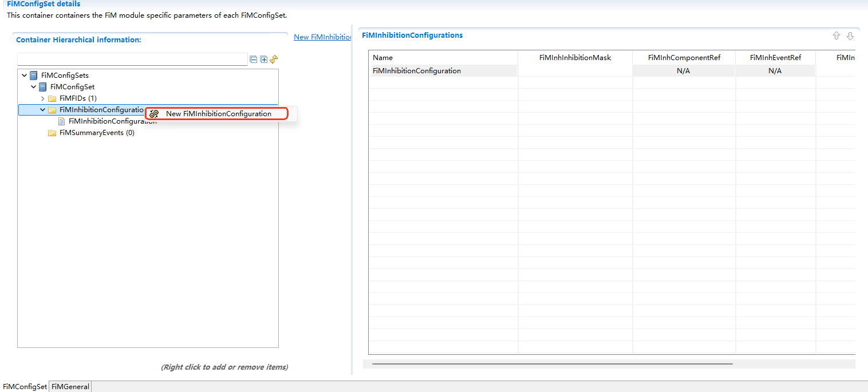
Task: Choose New FiMInhibitionConfiguration from the context menu
Action: tap(219, 113)
